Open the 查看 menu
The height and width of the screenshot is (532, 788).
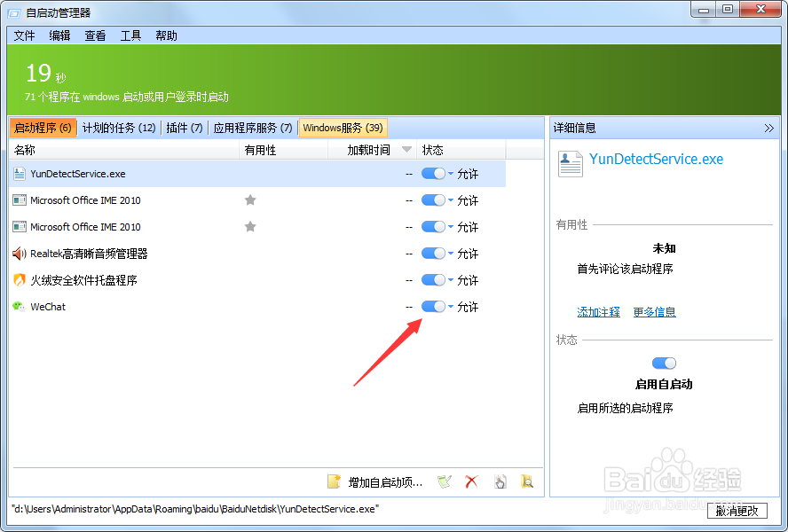(95, 35)
